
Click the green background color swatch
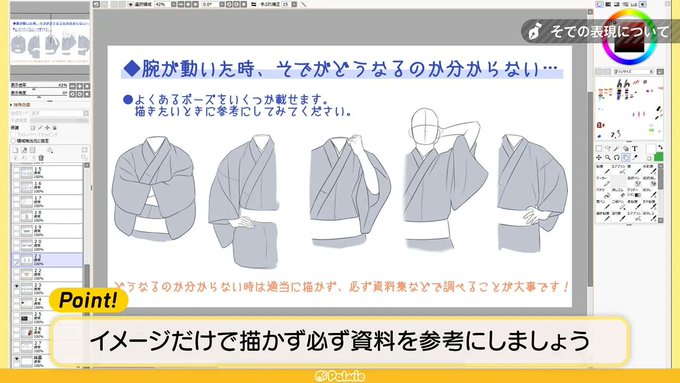pyautogui.click(x=658, y=157)
